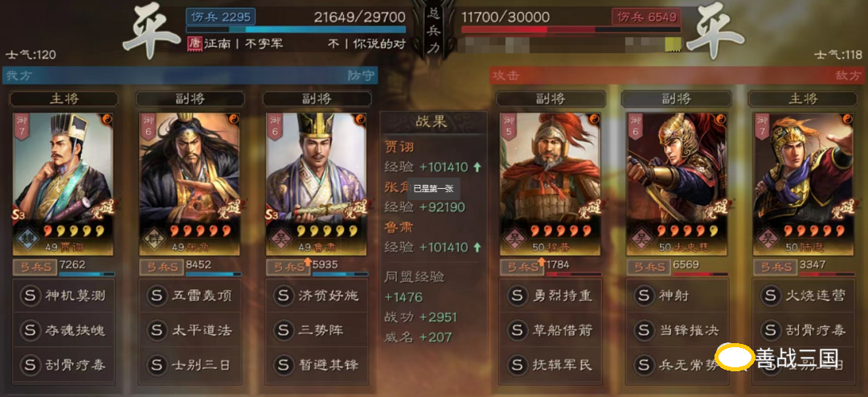
Task: Open the 草船借箭 skill entry
Action: [551, 330]
